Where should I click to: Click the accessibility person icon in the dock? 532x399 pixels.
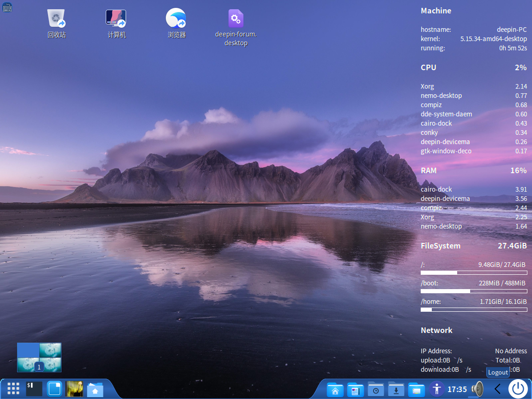[436, 389]
